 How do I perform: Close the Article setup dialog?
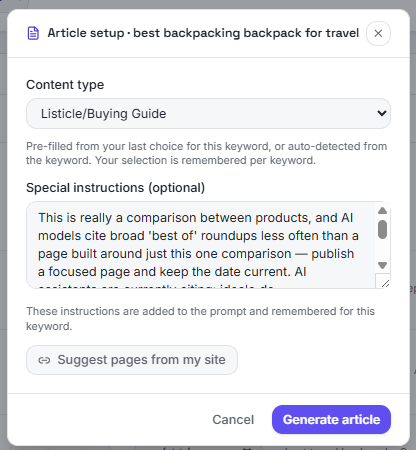(x=378, y=33)
